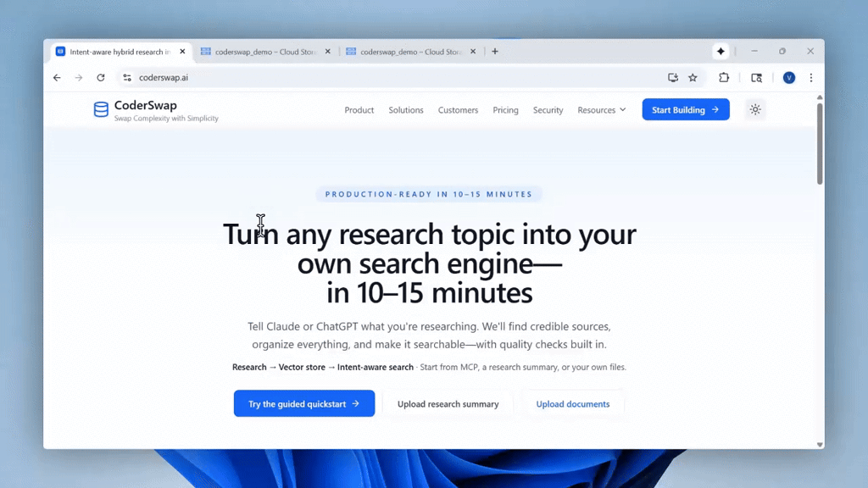Image resolution: width=868 pixels, height=488 pixels.
Task: Open a new browser tab
Action: tap(495, 52)
